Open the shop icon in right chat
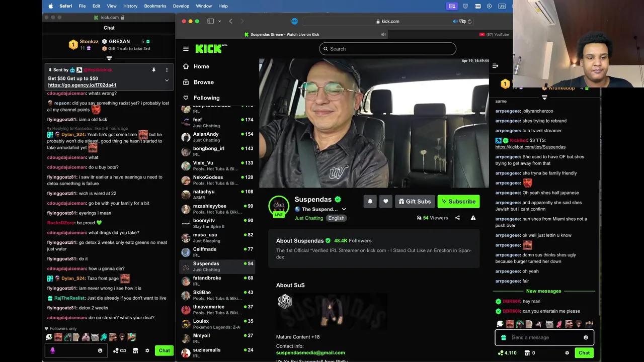 [x=527, y=353]
